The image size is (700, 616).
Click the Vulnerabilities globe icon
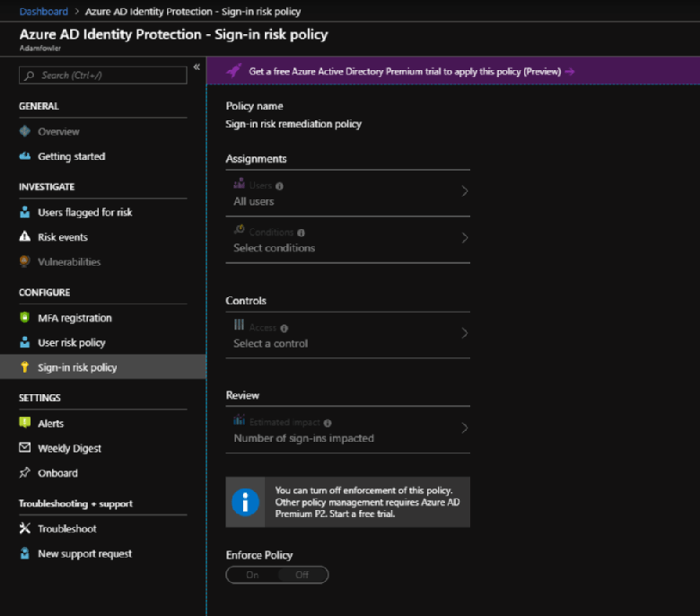pyautogui.click(x=25, y=261)
